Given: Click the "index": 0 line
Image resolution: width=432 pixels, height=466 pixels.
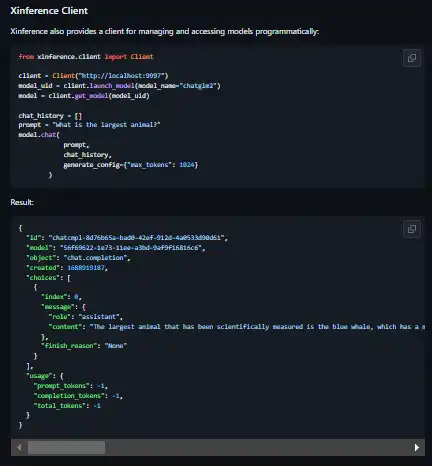Looking at the screenshot, I should [61, 297].
